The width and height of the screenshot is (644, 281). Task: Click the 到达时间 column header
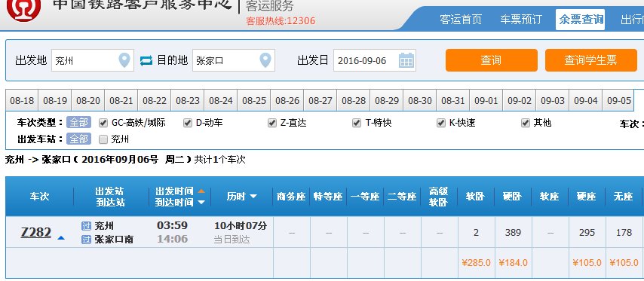(x=174, y=202)
